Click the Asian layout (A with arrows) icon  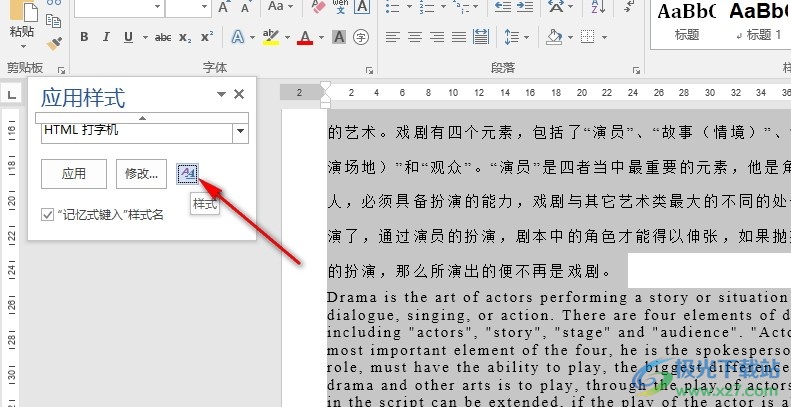point(556,6)
